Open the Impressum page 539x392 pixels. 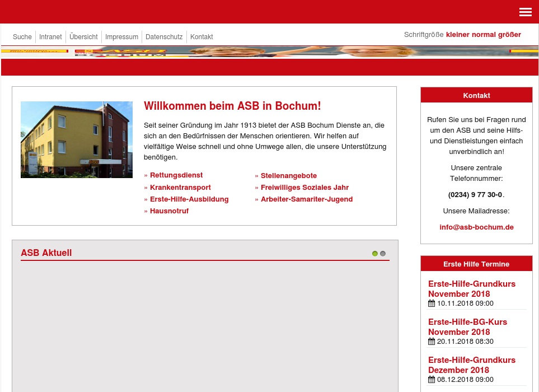point(121,37)
